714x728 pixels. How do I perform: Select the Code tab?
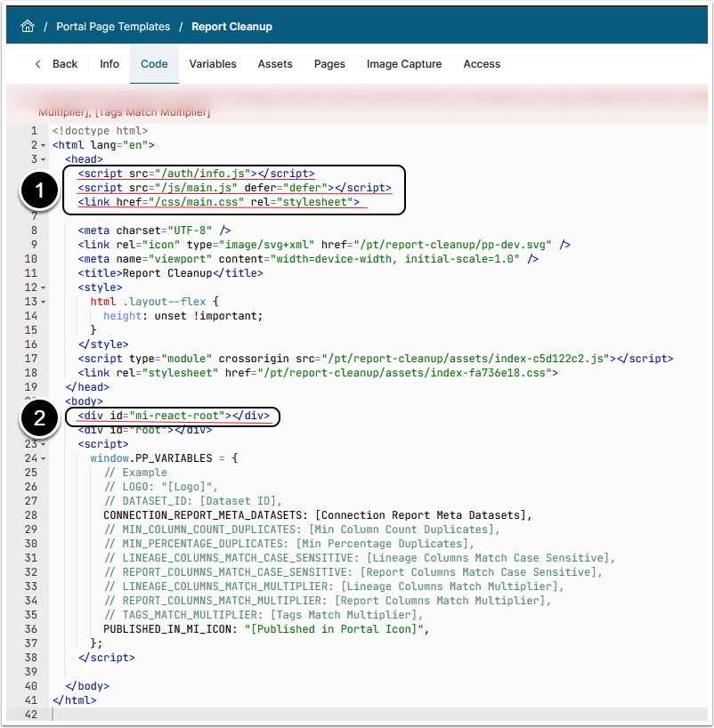click(154, 64)
